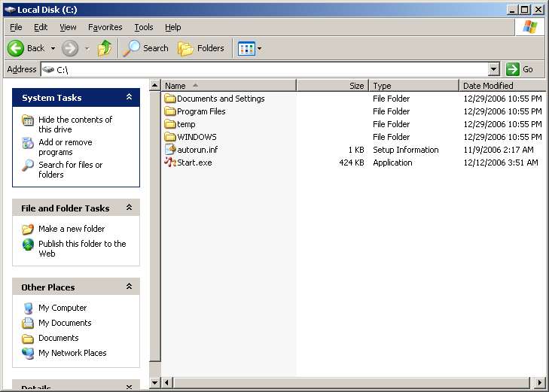The image size is (549, 392).
Task: Click the 11/9/2006 2:17 AM date cell
Action: (x=499, y=150)
